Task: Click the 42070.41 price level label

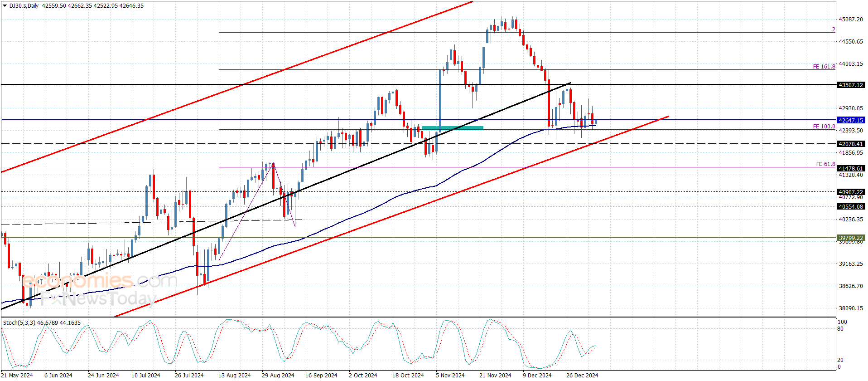Action: click(851, 144)
